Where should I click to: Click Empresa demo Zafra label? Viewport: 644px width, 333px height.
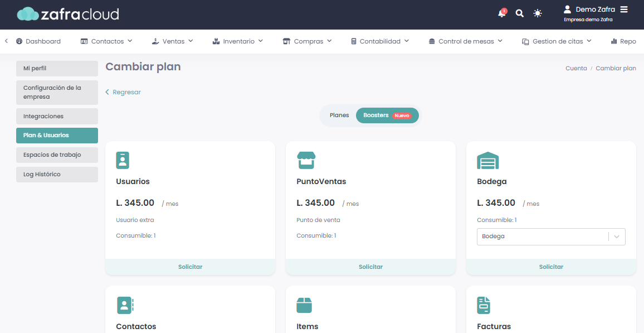tap(588, 20)
